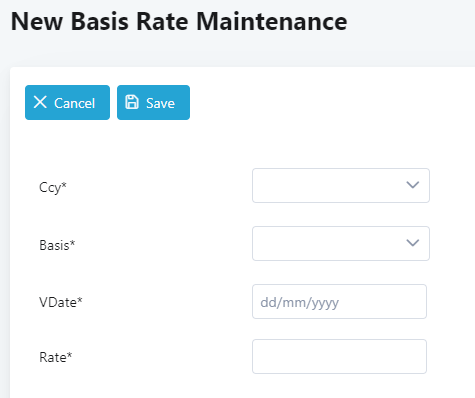The image size is (475, 398).
Task: Click the Save button text
Action: coord(160,103)
